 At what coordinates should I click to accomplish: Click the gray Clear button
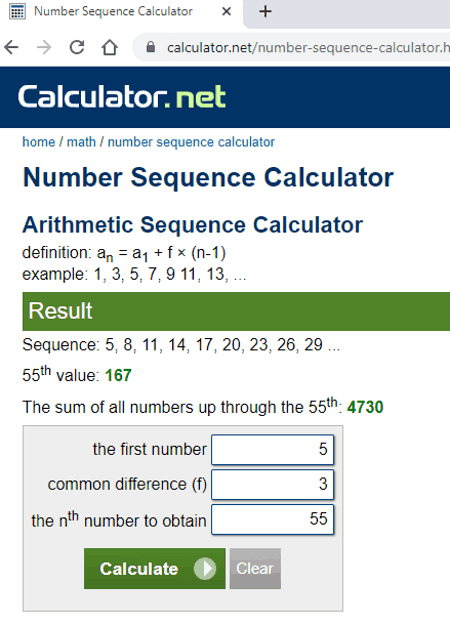tap(255, 568)
